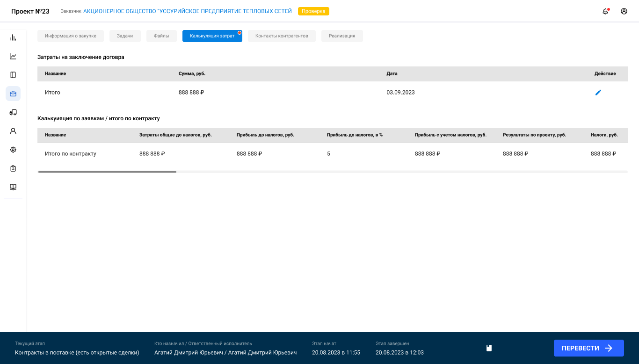Viewport: 639px width, 364px height.
Task: Edit the Итого contract cost row
Action: point(598,93)
